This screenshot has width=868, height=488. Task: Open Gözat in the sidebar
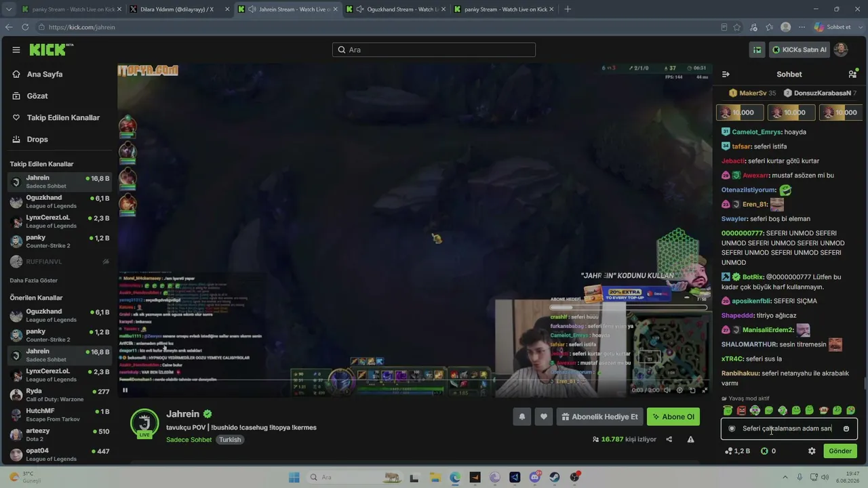point(37,96)
